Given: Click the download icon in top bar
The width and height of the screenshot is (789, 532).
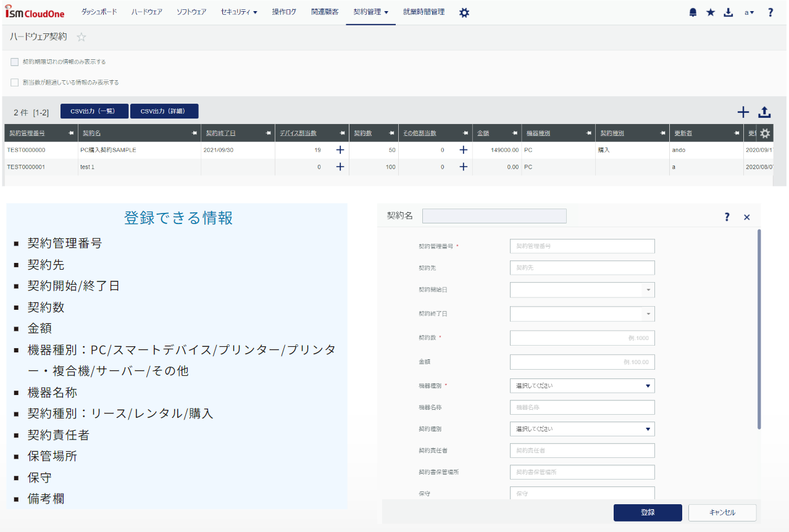Looking at the screenshot, I should click(x=728, y=12).
